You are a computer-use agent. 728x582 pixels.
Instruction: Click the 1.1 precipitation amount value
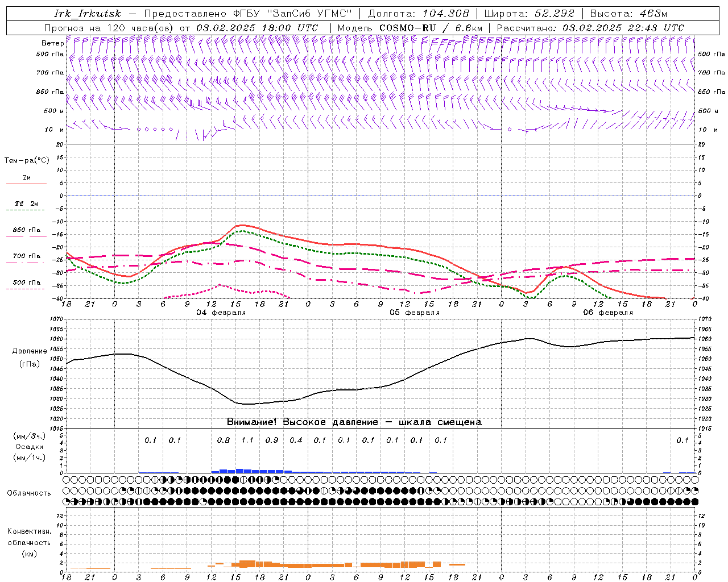[247, 440]
